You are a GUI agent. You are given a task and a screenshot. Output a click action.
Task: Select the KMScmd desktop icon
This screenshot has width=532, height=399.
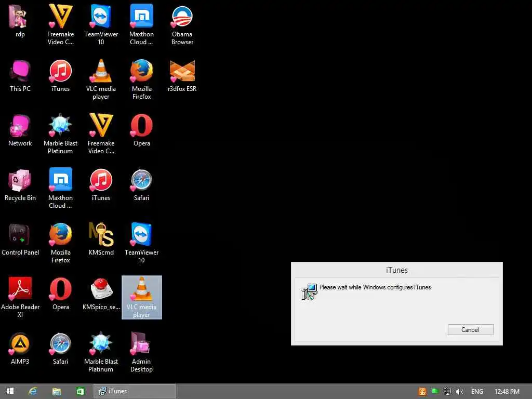click(101, 240)
